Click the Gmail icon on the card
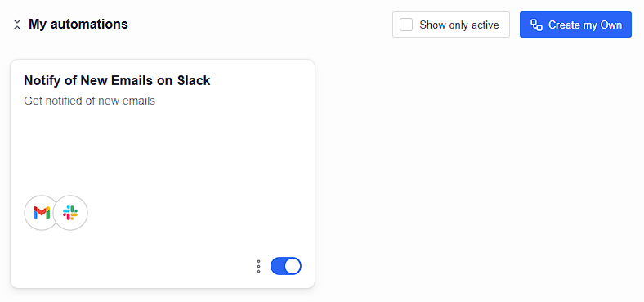644x302 pixels. (42, 213)
